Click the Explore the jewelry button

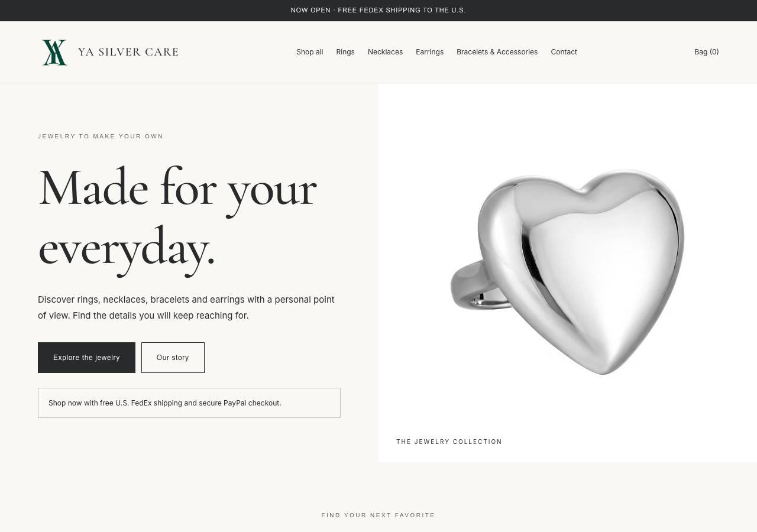pos(86,358)
